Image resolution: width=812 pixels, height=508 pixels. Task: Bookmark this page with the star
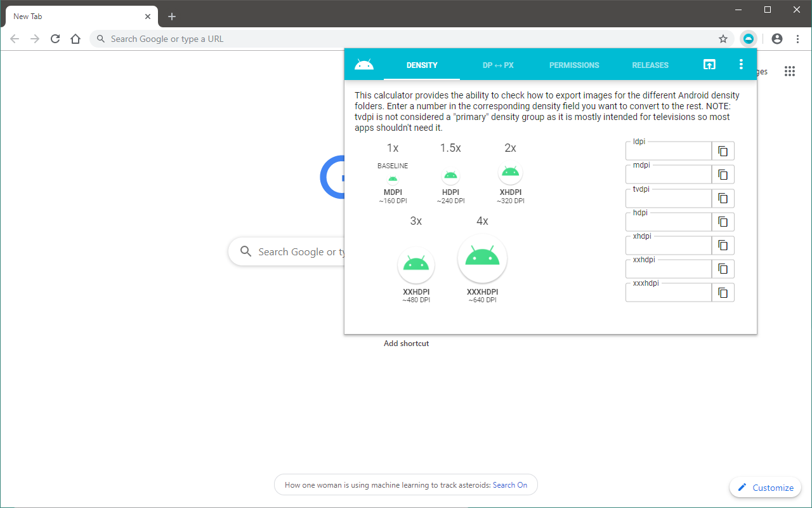(723, 39)
